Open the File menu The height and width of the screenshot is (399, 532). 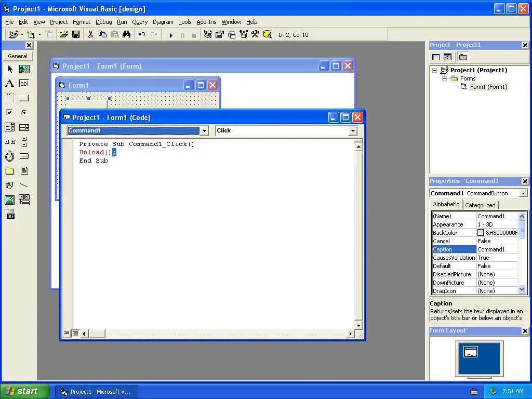coord(9,22)
